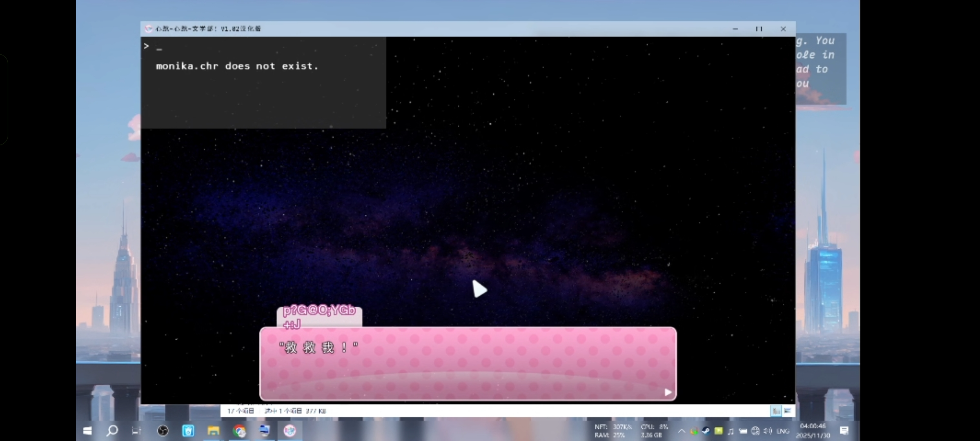
Task: Open Doki Doki game taskbar icon
Action: click(x=290, y=431)
